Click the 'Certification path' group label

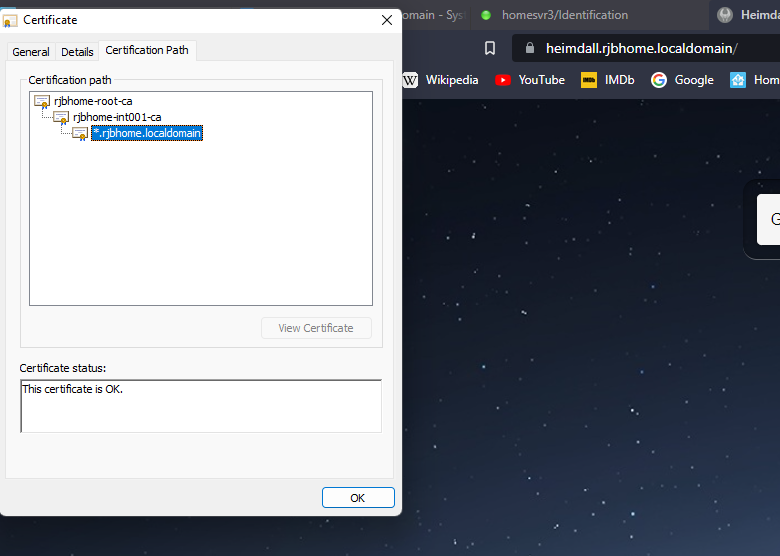point(70,80)
